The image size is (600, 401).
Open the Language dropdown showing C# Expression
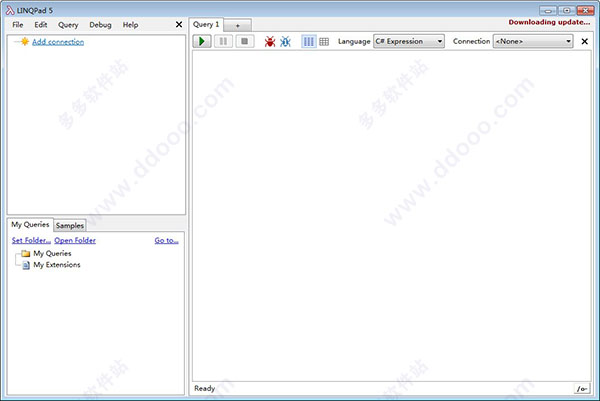(x=409, y=41)
